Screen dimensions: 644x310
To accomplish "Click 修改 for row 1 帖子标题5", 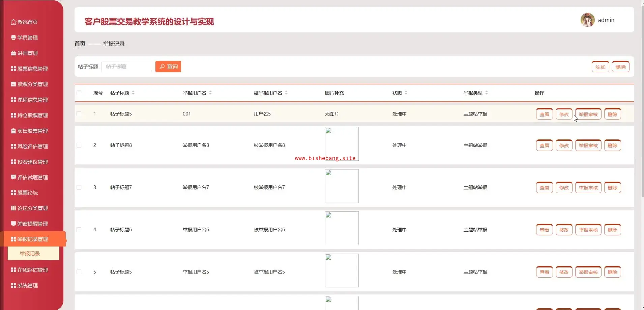I will [x=564, y=114].
